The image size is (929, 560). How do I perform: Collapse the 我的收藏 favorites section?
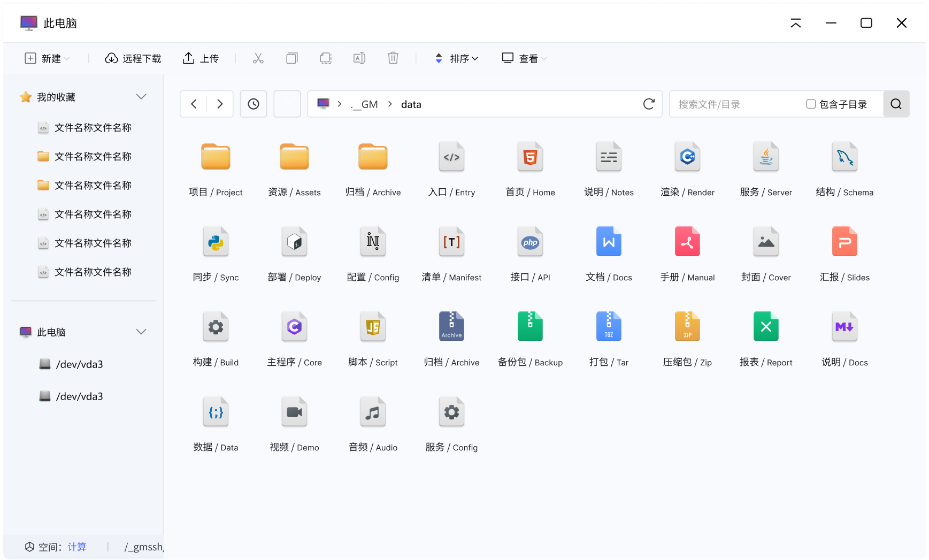click(141, 97)
